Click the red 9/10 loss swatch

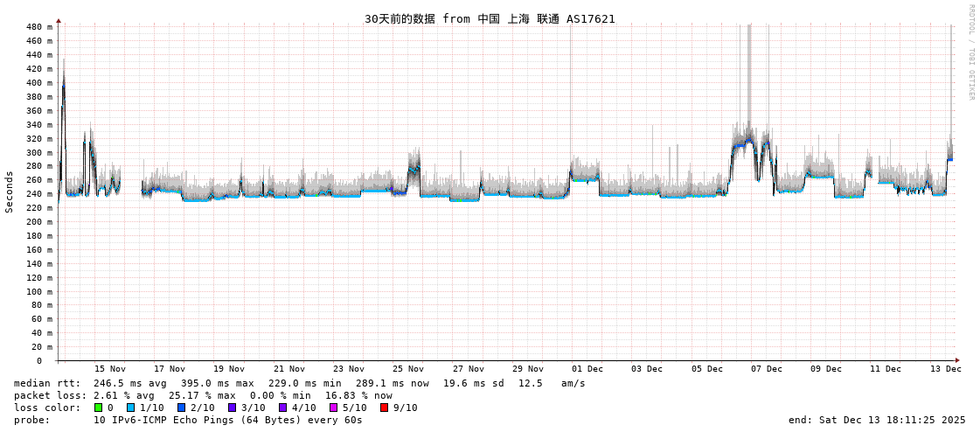pyautogui.click(x=384, y=408)
